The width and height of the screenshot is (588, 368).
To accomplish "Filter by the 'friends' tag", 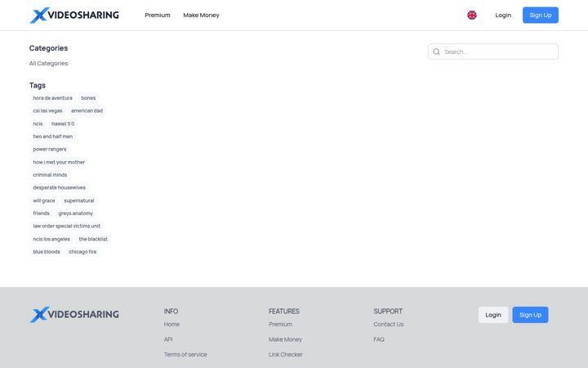I will [x=42, y=213].
